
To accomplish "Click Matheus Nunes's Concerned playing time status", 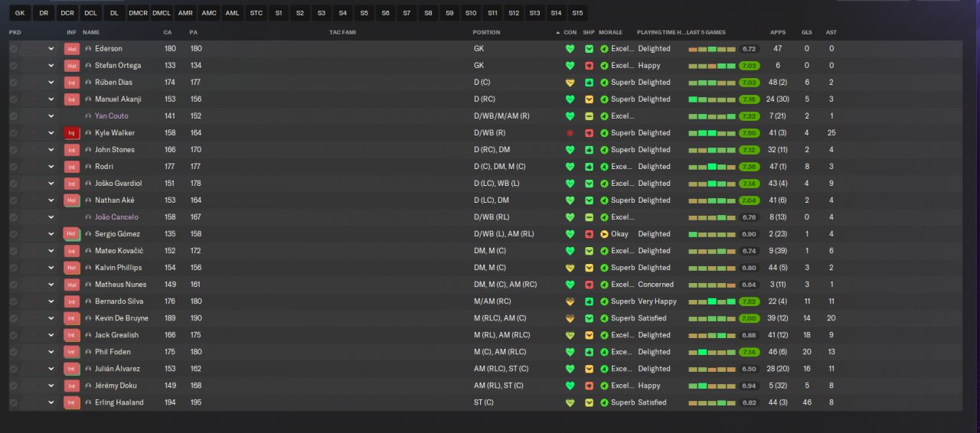I will (656, 285).
